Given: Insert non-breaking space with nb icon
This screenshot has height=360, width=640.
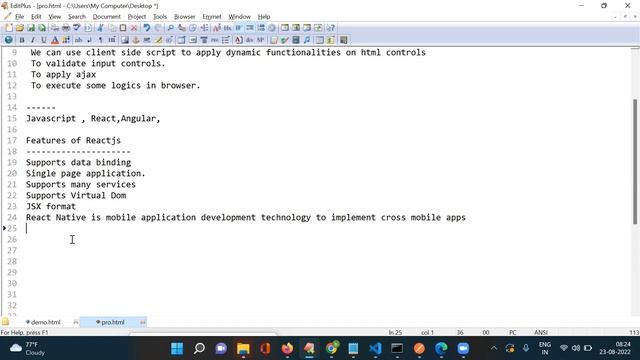Looking at the screenshot, I should click(x=78, y=40).
